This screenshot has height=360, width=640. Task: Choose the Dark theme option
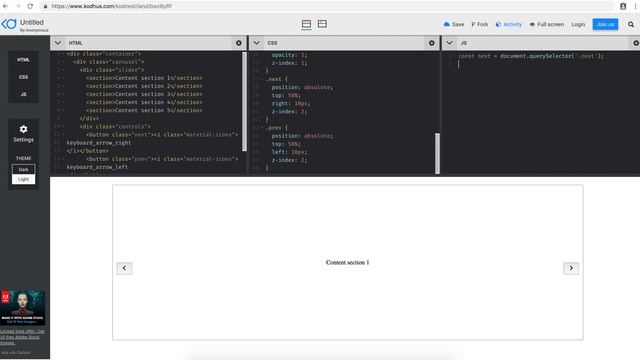tap(23, 169)
